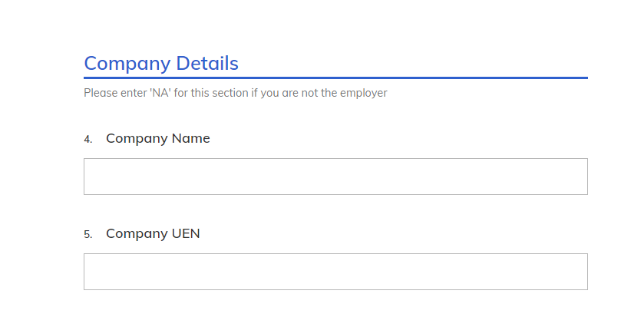Focus the Company UEN input box

tap(335, 272)
